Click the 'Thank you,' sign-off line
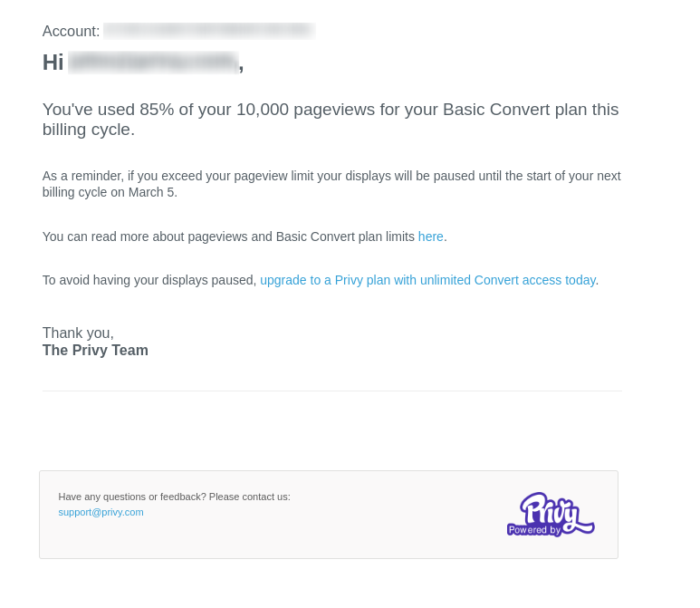This screenshot has width=700, height=608. click(78, 333)
